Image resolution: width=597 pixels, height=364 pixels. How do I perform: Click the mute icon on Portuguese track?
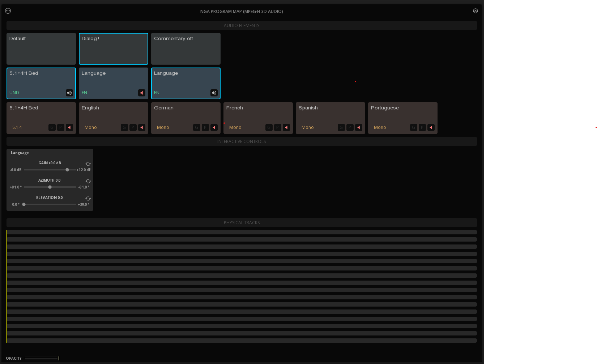(x=431, y=127)
